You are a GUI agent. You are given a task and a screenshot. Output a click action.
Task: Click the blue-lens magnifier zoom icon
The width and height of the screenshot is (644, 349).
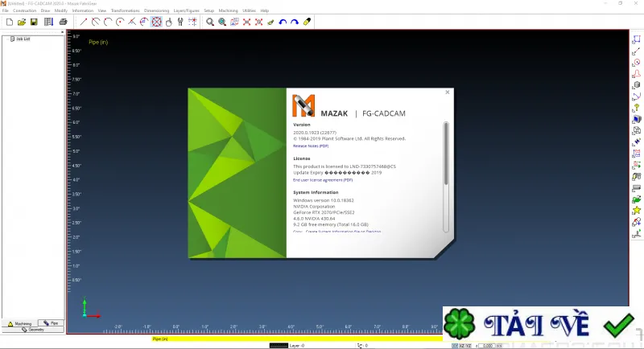(222, 23)
